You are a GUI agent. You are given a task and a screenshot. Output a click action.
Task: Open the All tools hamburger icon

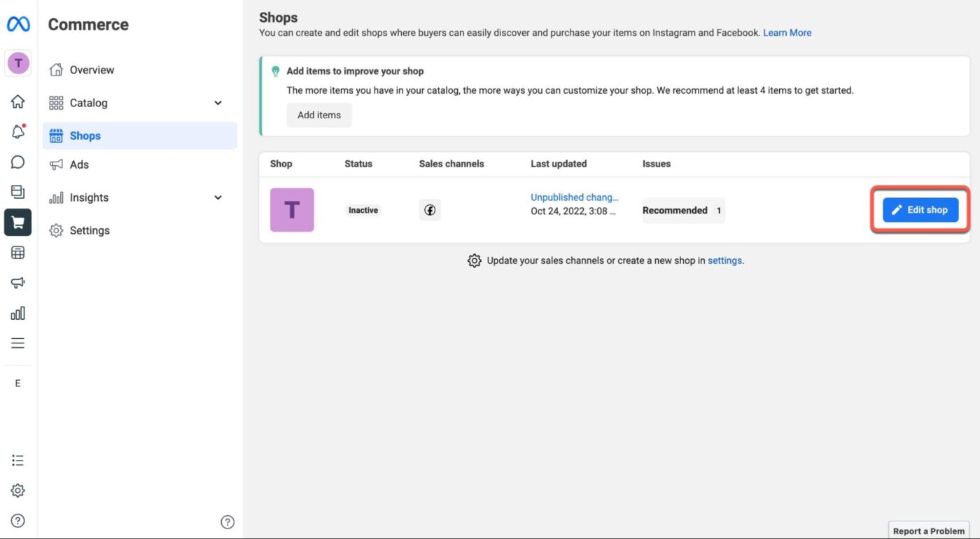click(x=18, y=343)
